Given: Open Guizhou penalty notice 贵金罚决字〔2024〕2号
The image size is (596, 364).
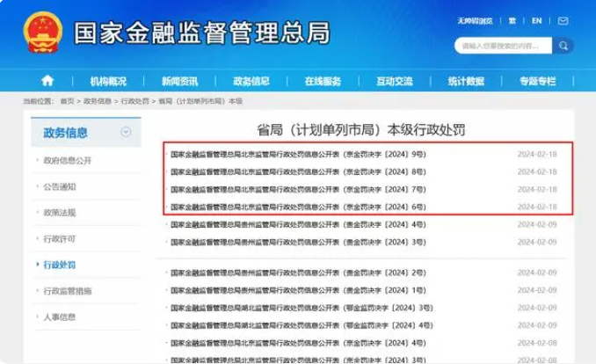Looking at the screenshot, I should (x=298, y=273).
